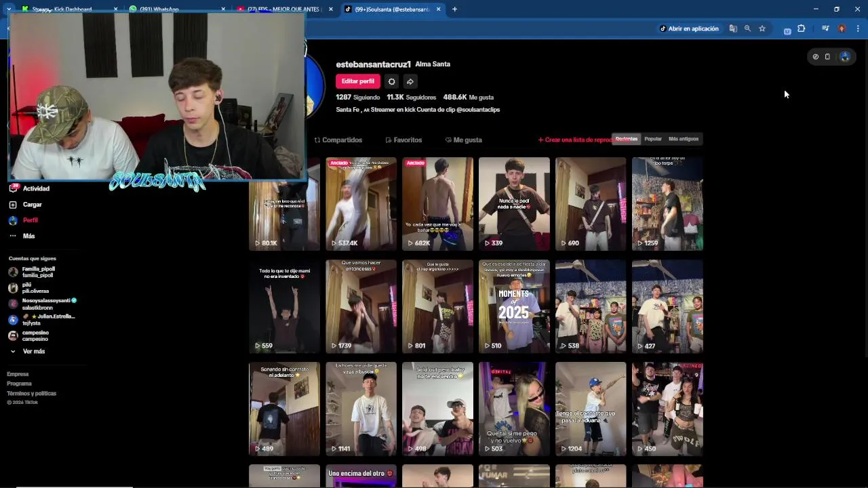Open the video with 450 views
Viewport: 868px width, 488px height.
click(667, 409)
